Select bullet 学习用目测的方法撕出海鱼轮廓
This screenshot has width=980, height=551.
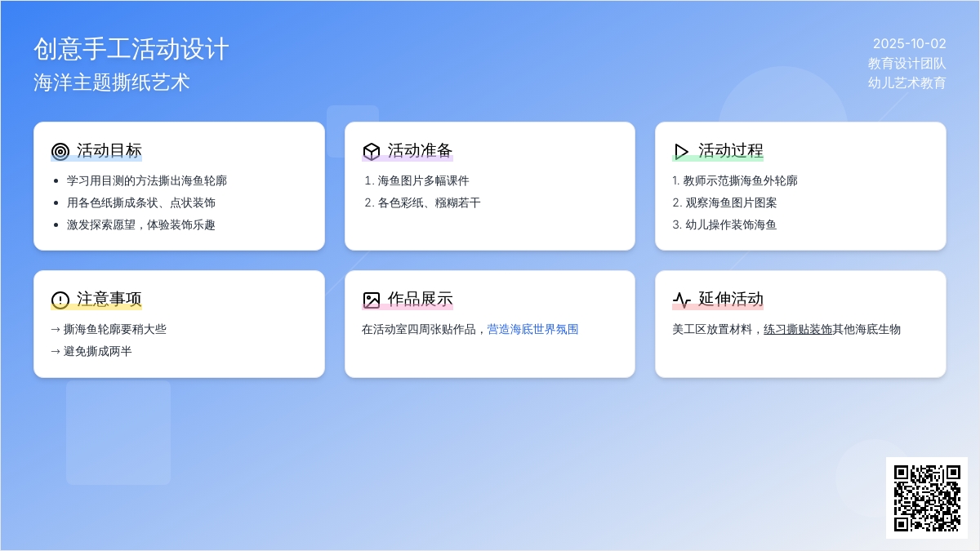click(x=146, y=180)
